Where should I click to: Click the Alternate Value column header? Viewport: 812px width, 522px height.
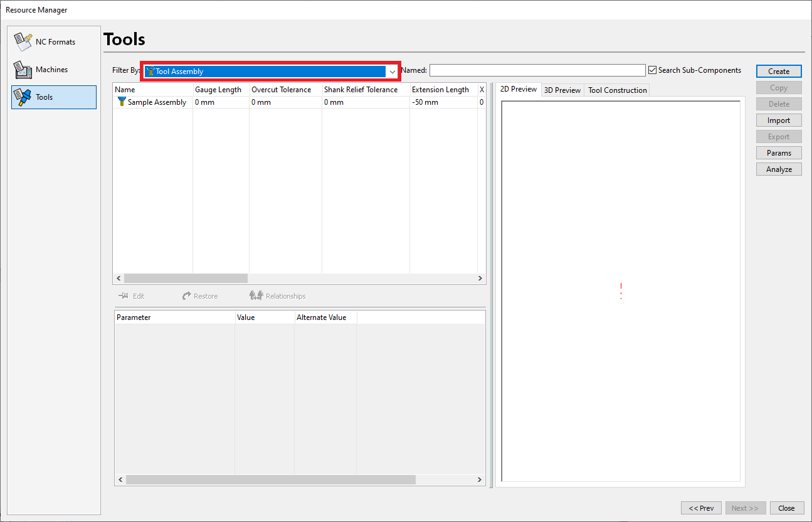click(x=325, y=317)
